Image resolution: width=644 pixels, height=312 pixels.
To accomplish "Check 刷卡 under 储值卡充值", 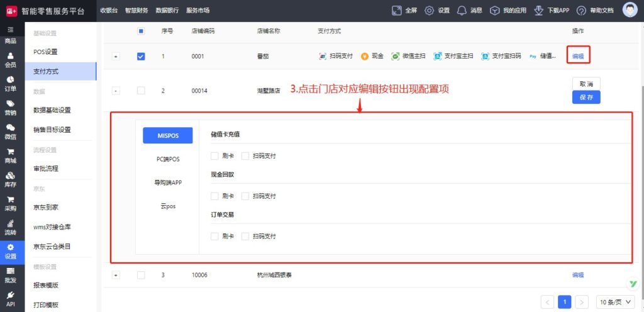I will coord(214,156).
